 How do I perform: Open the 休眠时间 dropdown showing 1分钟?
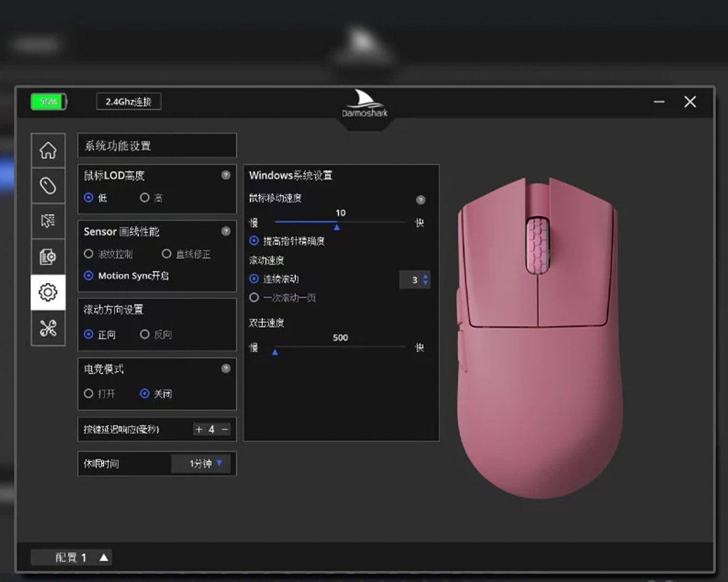[204, 464]
